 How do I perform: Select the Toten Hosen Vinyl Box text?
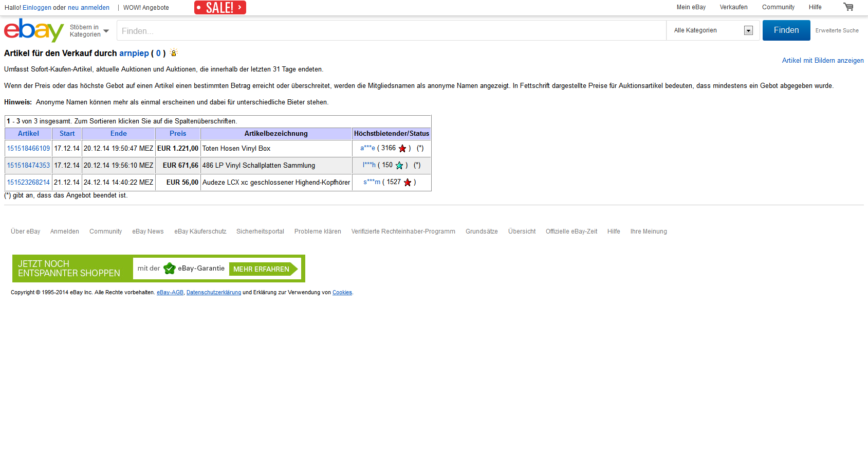[236, 148]
